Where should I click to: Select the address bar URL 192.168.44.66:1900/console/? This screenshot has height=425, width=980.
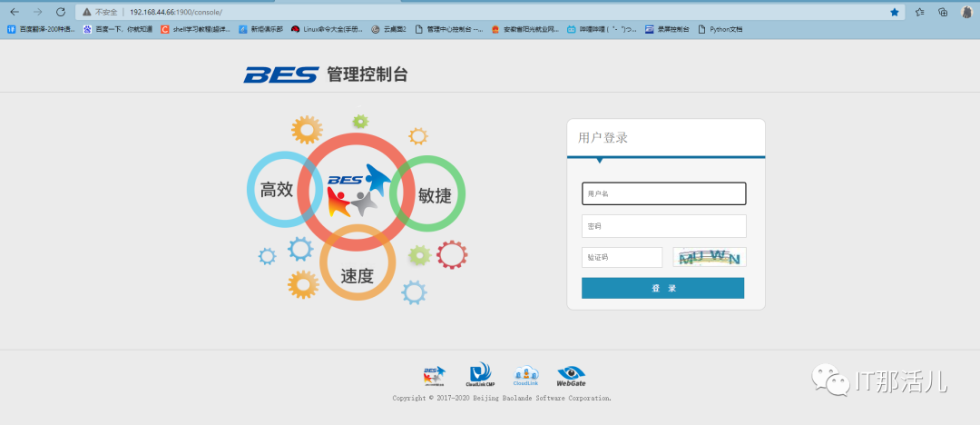(x=176, y=12)
